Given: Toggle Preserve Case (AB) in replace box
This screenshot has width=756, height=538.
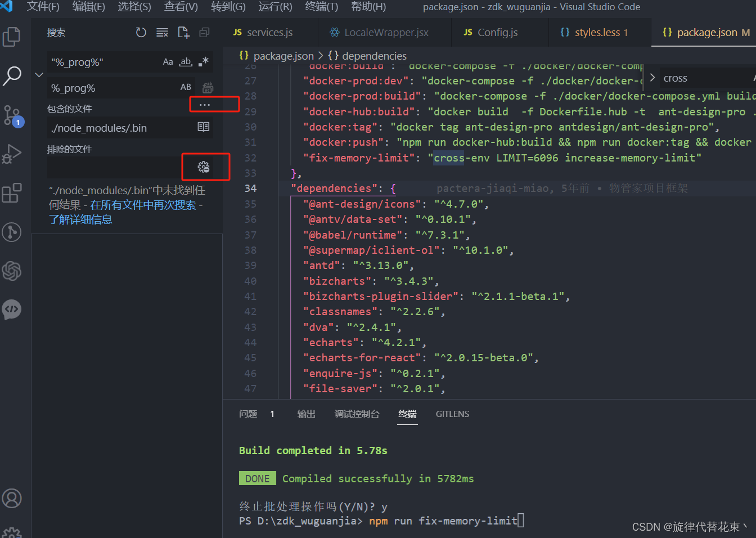Looking at the screenshot, I should point(186,87).
